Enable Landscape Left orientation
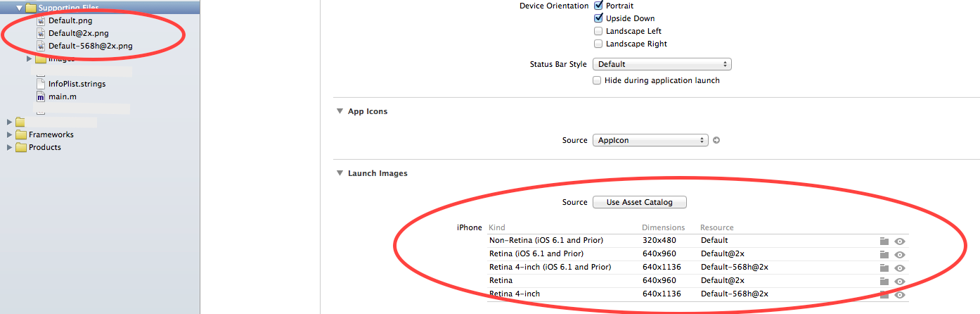Screen dimensions: 980x314 (x=598, y=31)
